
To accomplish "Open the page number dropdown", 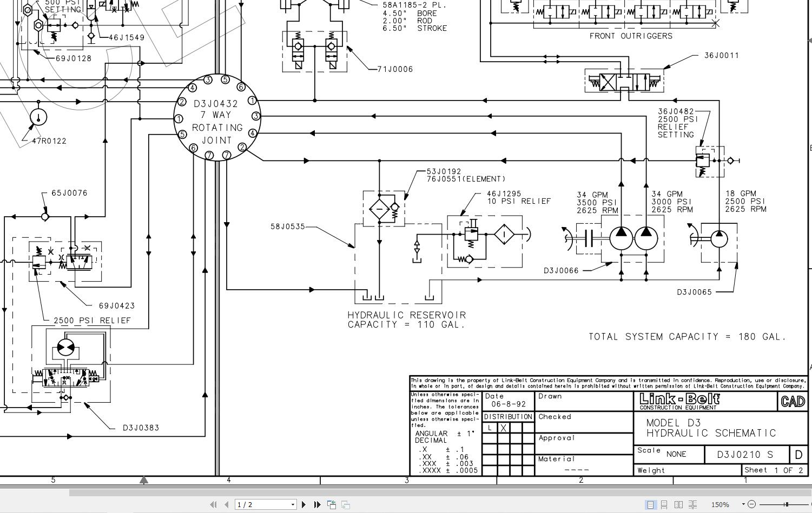I will (292, 504).
